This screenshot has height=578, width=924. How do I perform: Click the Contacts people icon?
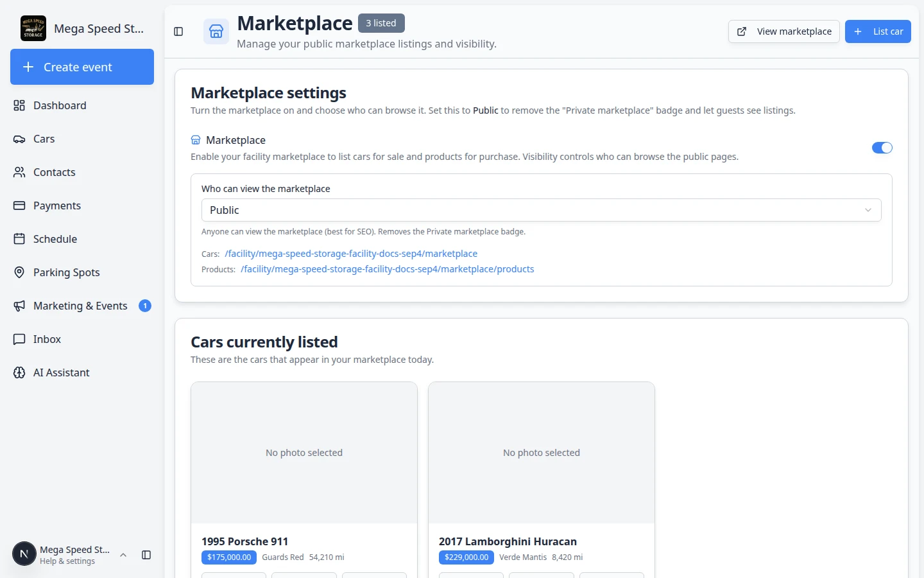[19, 172]
